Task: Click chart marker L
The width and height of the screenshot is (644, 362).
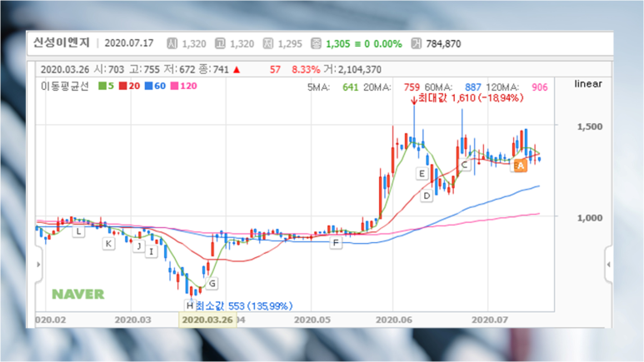Action: pos(78,231)
